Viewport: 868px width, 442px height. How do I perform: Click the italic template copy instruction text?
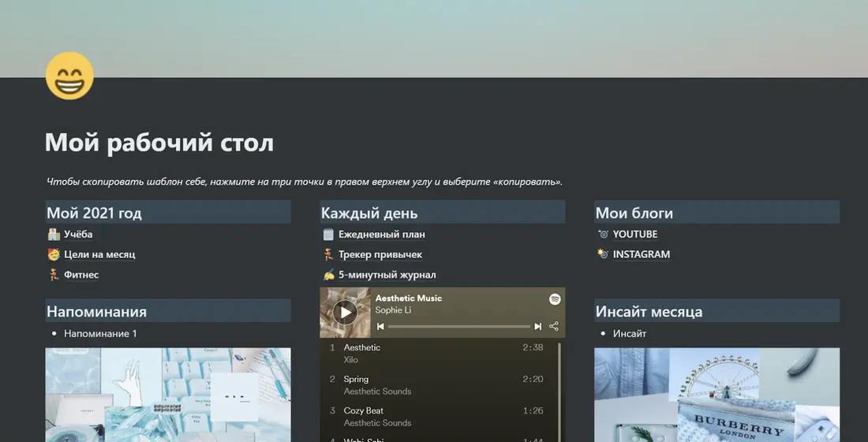click(305, 182)
